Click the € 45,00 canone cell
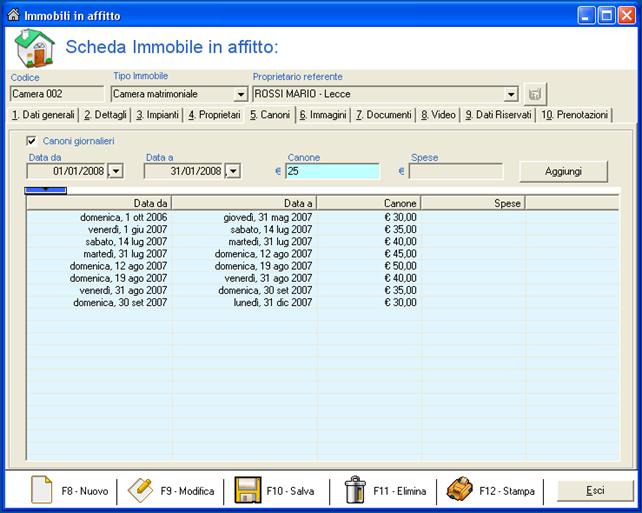Screen dimensions: 642x513 coord(400,254)
